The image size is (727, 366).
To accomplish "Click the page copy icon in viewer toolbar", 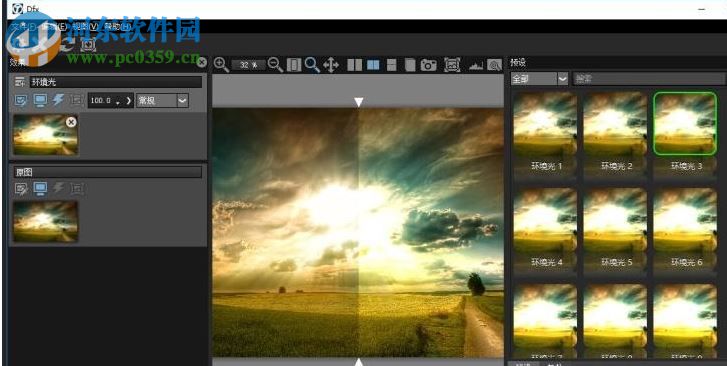I will 410,65.
